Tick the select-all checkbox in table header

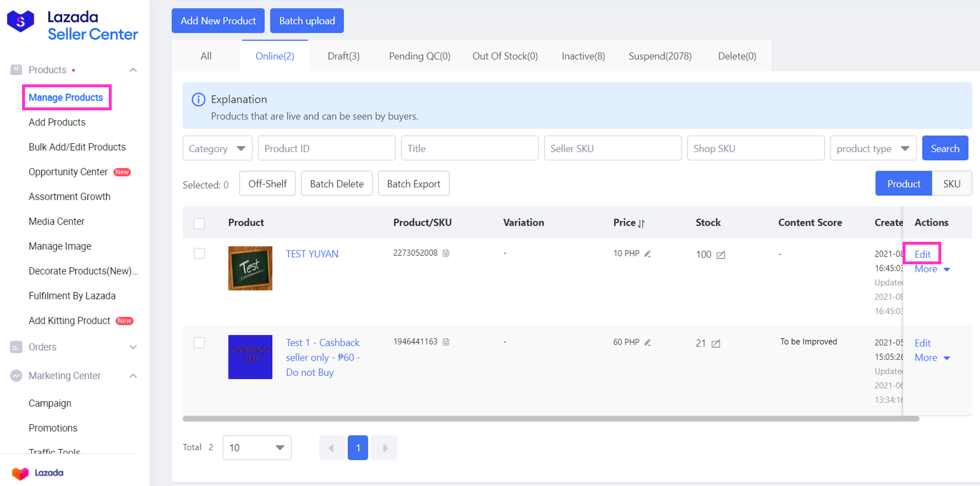pos(199,224)
